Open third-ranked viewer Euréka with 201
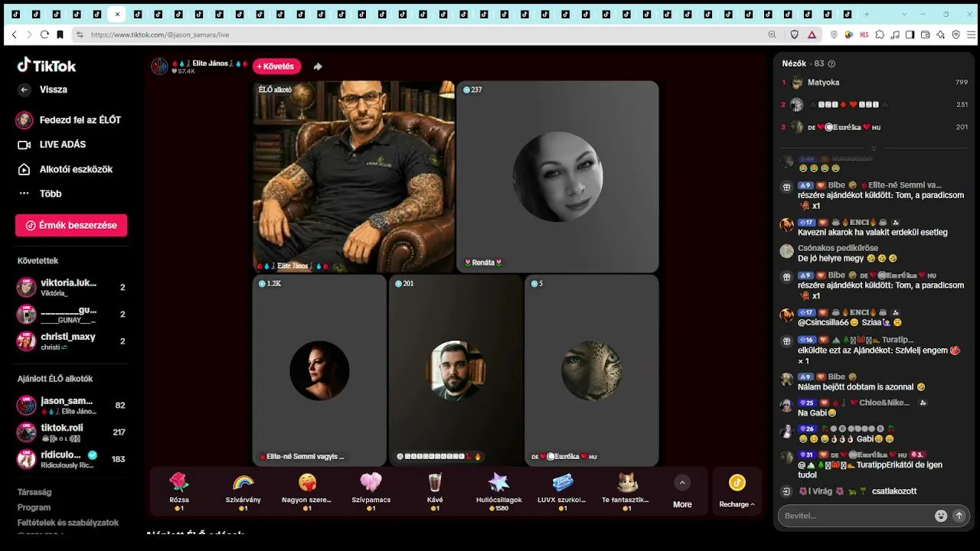 tap(875, 127)
